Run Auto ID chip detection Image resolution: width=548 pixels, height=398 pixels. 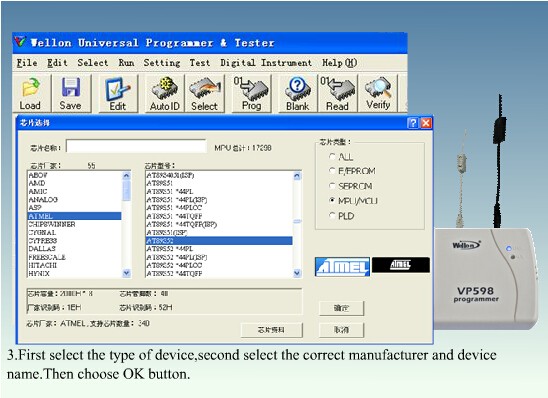pos(165,93)
